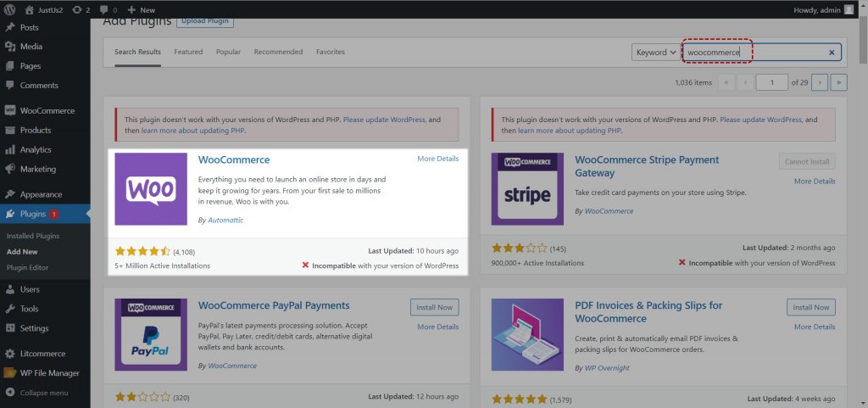Screen dimensions: 868x408
Task: Click the PayPal plugin author WooCommerce link
Action: click(x=232, y=366)
